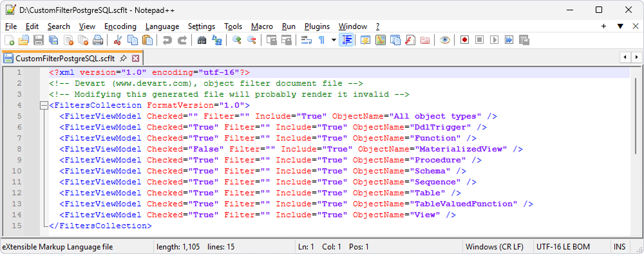Image resolution: width=644 pixels, height=254 pixels.
Task: Click line number 8 in the margin
Action: tap(19, 149)
